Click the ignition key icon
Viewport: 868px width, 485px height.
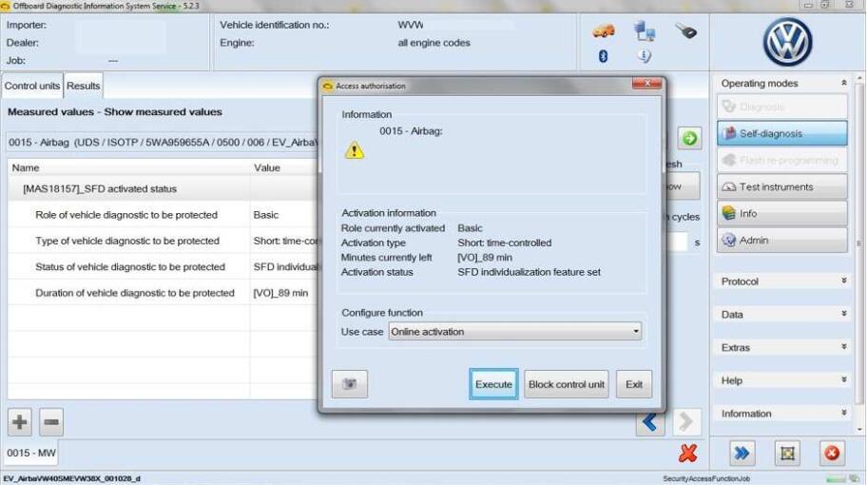pyautogui.click(x=685, y=31)
